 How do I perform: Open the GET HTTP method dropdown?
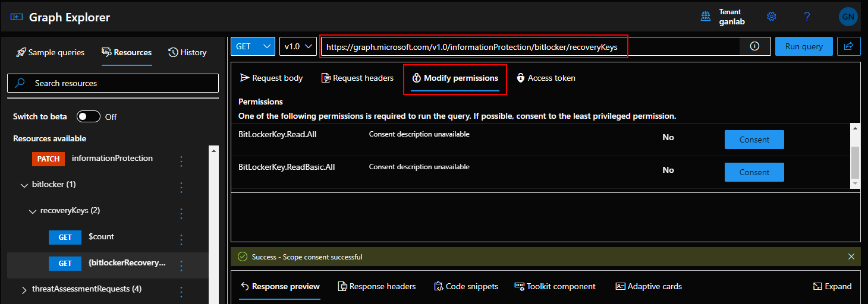[x=253, y=46]
